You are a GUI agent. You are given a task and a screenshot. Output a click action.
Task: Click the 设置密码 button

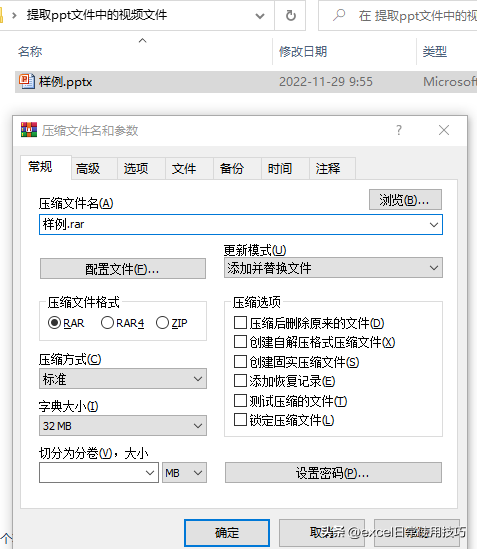click(x=333, y=473)
